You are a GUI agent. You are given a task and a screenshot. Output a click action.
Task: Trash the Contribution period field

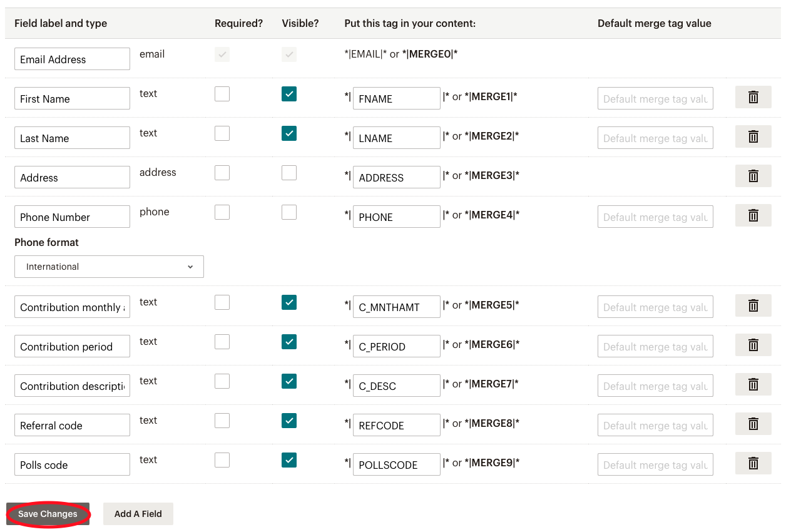(x=753, y=345)
